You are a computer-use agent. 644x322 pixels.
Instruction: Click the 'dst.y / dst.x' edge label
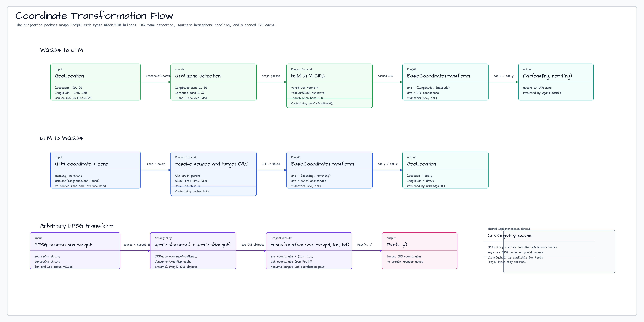pos(387,164)
